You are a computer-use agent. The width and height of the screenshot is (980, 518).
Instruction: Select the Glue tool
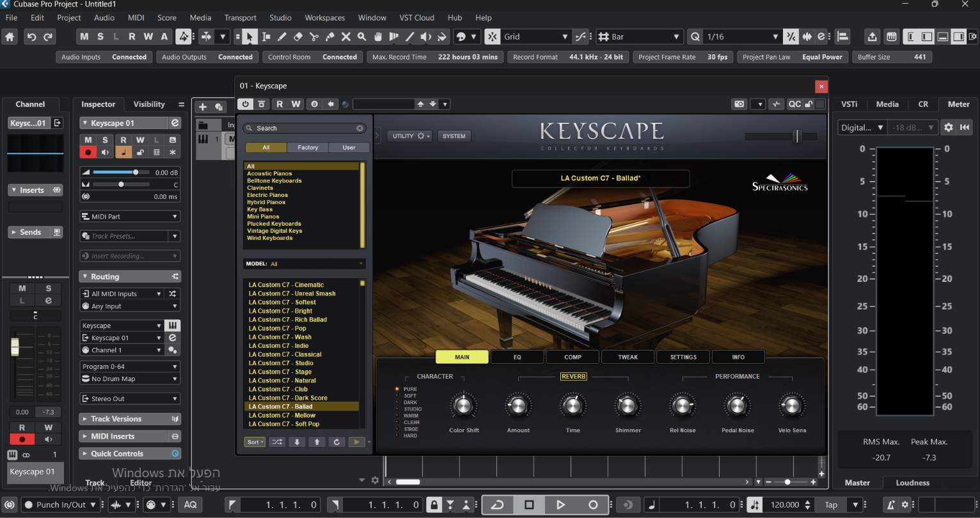coord(330,37)
